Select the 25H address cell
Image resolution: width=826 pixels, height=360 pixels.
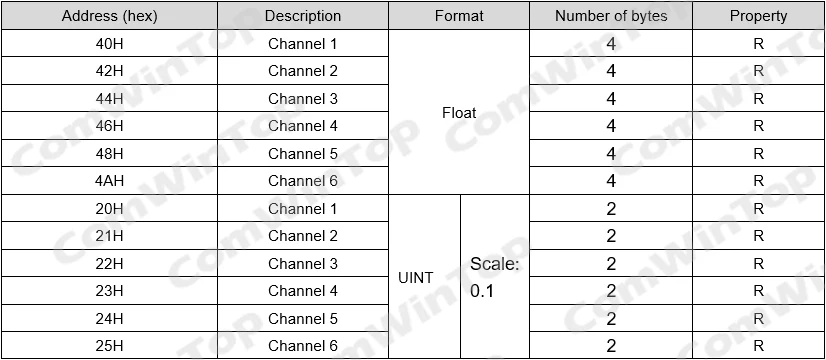tap(110, 346)
